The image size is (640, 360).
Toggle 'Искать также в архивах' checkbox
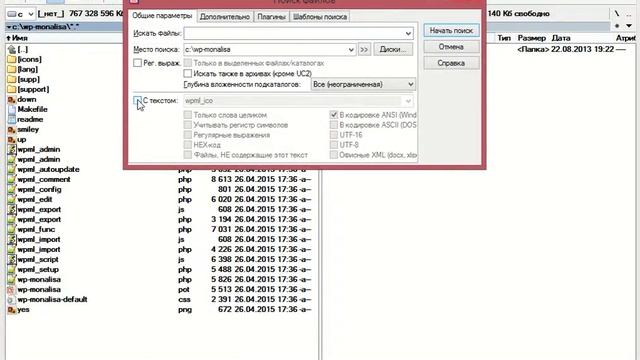(x=188, y=73)
